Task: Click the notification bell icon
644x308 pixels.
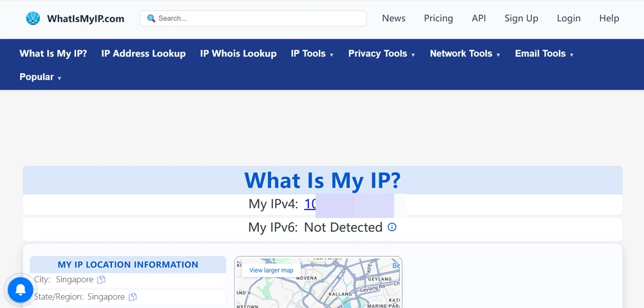Action: (21, 289)
